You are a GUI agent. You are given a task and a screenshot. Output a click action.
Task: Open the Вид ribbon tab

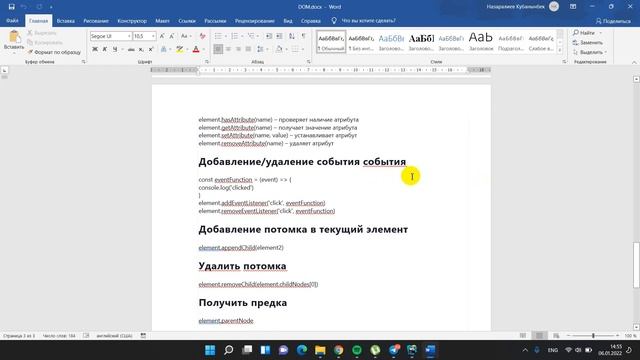(x=288, y=20)
